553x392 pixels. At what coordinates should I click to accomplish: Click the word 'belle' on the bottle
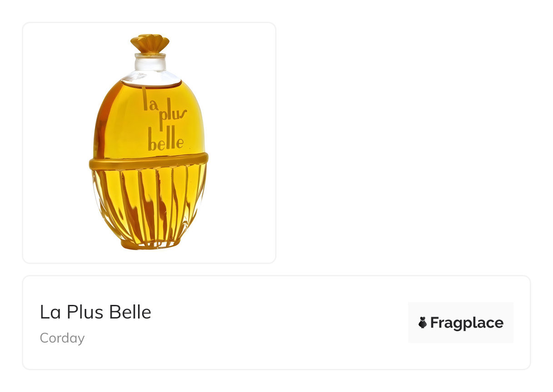[x=166, y=142]
